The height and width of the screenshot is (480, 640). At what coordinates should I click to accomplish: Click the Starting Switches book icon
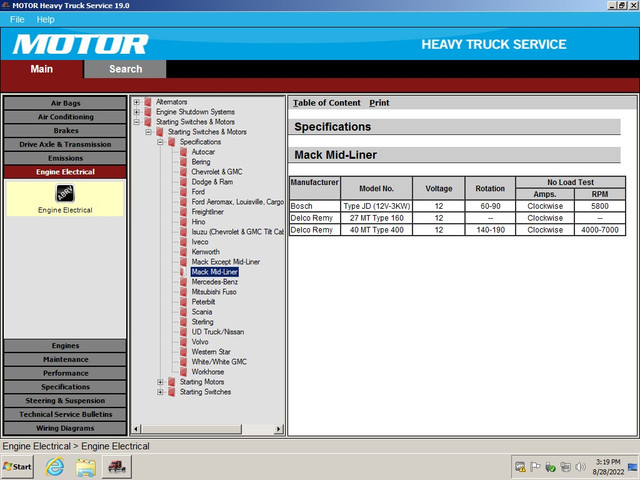click(171, 392)
